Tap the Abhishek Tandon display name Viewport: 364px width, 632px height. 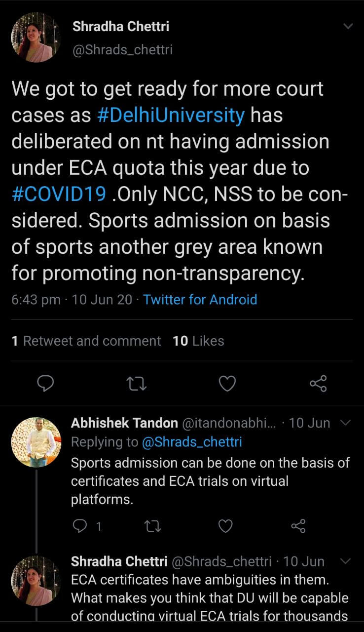[x=124, y=423]
